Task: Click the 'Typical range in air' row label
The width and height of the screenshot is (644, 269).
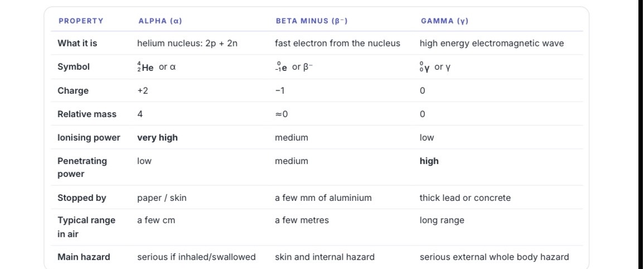Action: tap(86, 227)
